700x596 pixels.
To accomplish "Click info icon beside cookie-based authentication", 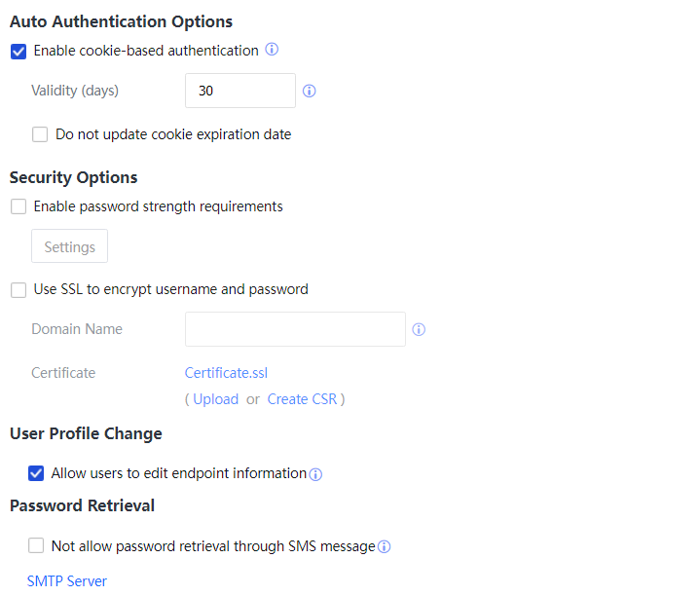I will click(x=273, y=50).
